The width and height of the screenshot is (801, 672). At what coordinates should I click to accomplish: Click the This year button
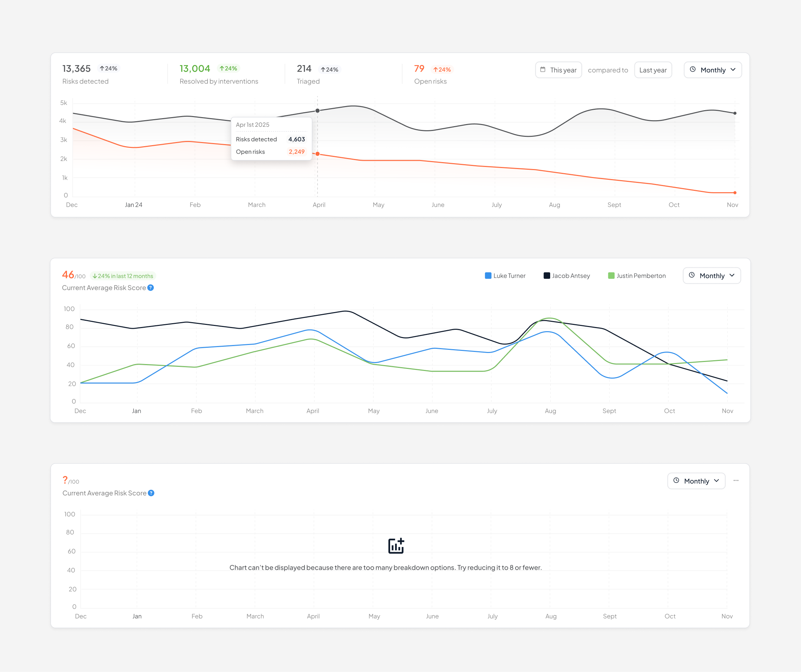pos(558,70)
